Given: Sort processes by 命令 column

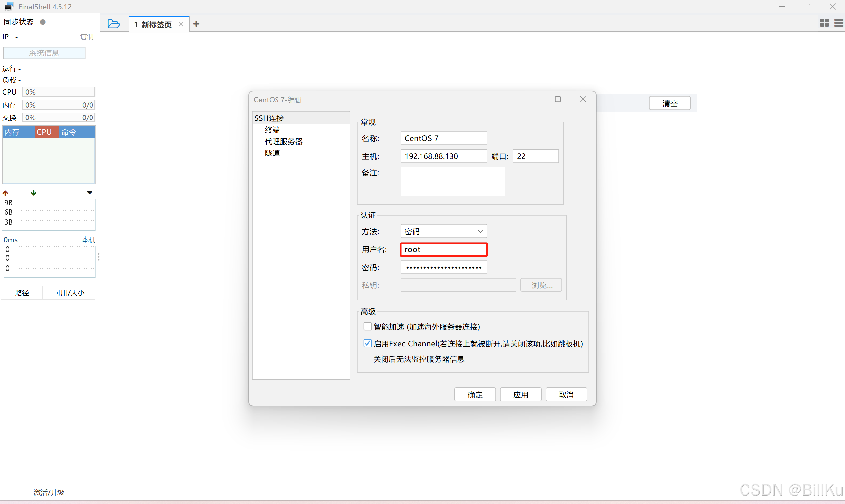Looking at the screenshot, I should [77, 132].
